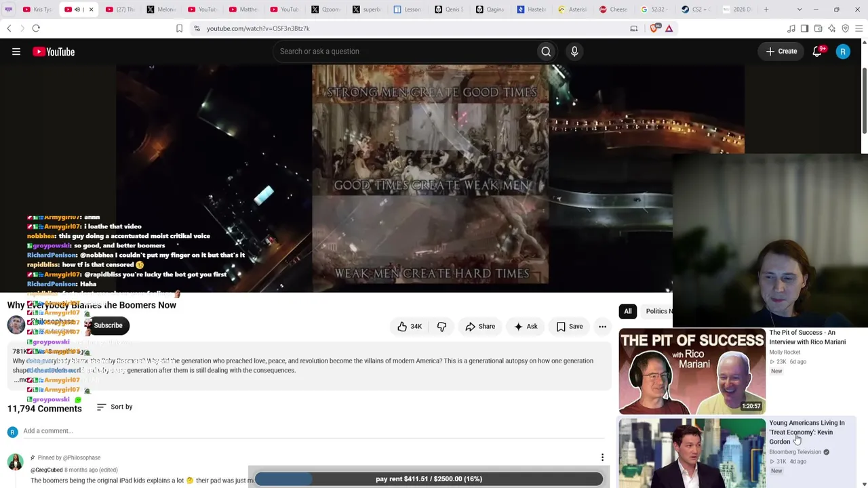Click the Create button
Viewport: 868px width, 488px height.
[x=782, y=52]
